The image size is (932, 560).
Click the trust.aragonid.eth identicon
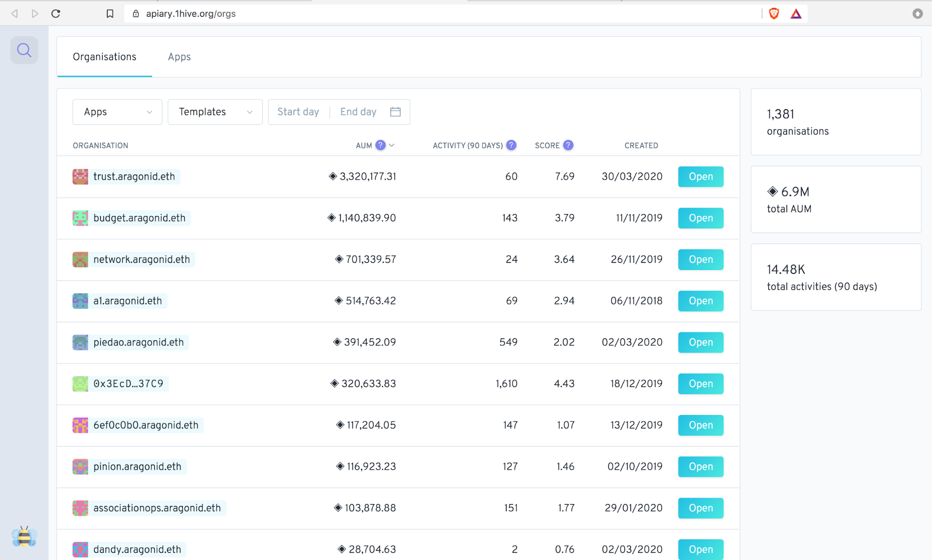[80, 177]
